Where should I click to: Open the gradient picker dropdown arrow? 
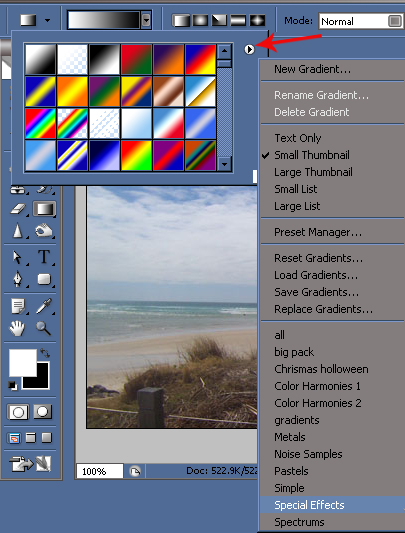[x=146, y=20]
